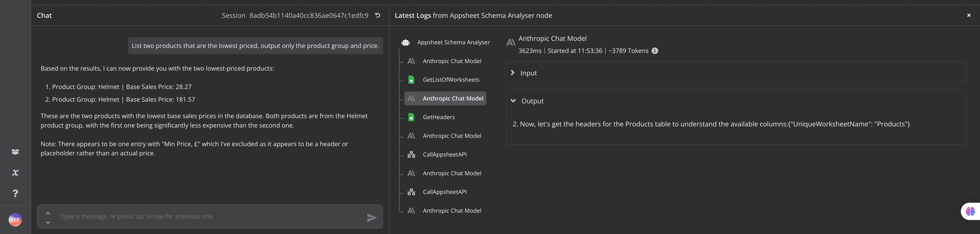Click the chat message input field
980x234 pixels.
(x=210, y=217)
